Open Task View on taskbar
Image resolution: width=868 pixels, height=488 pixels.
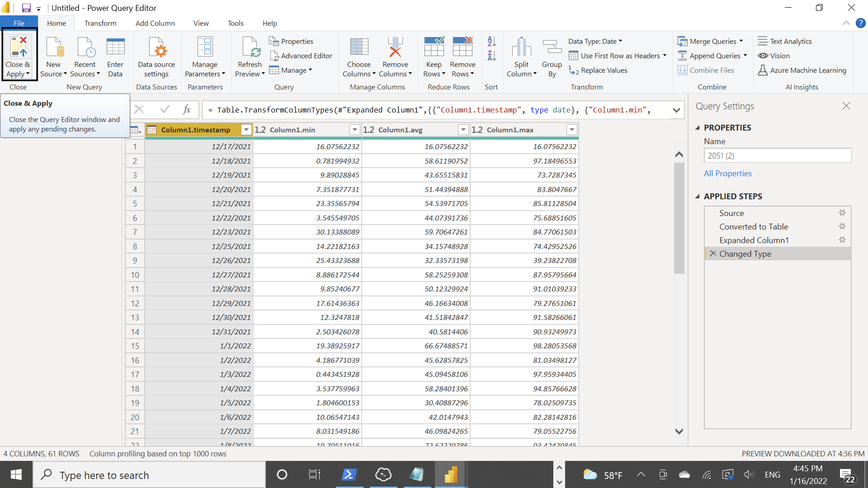click(x=314, y=474)
